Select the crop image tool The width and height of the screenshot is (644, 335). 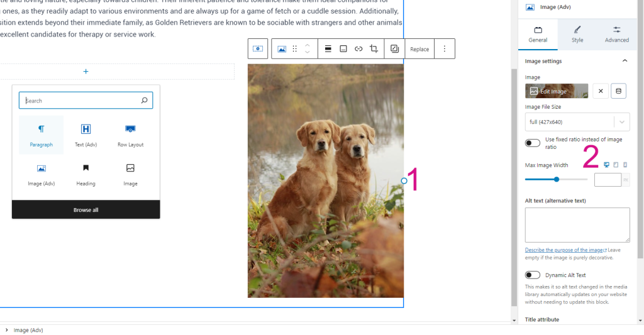[x=374, y=49]
